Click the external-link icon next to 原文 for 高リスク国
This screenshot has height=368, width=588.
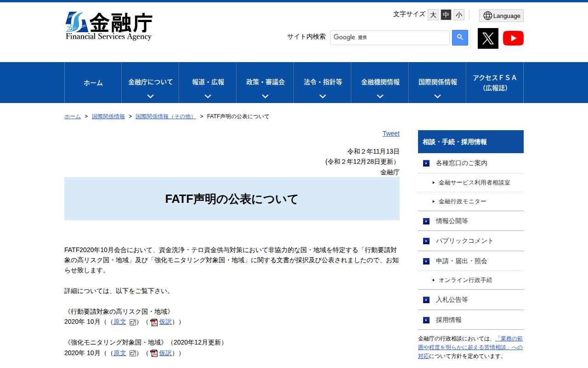pos(133,322)
